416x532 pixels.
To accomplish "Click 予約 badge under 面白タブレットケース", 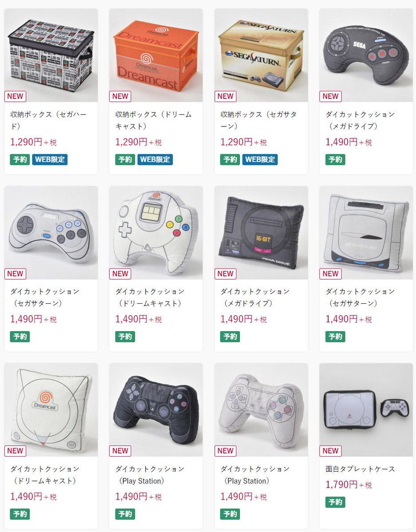I will (335, 502).
